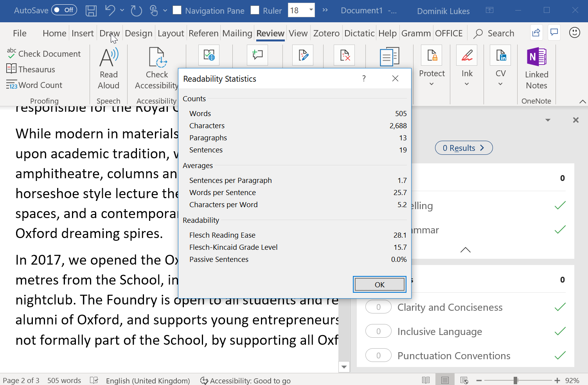Adjust the zoom slider handle

coord(516,380)
